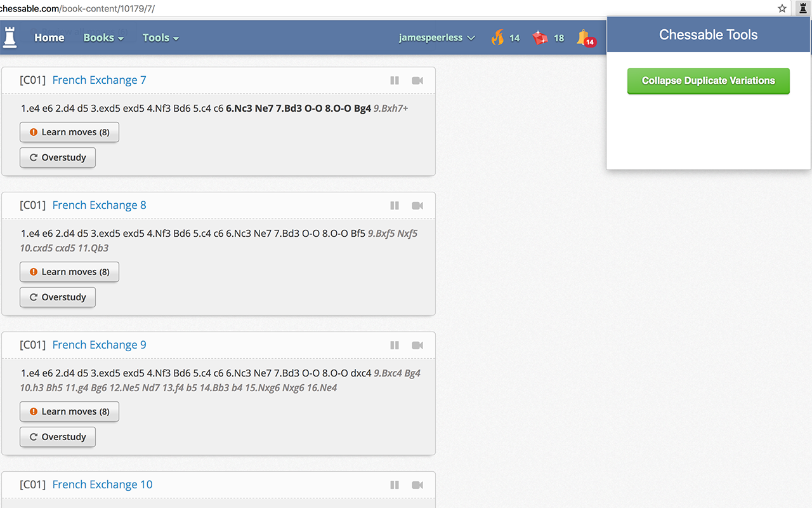Open the French Exchange 10 link
The width and height of the screenshot is (812, 508).
pos(102,485)
